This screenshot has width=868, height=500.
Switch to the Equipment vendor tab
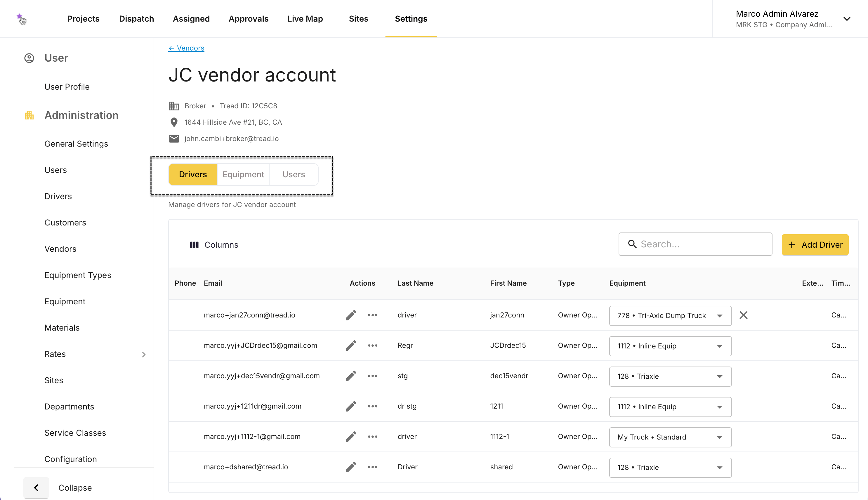(x=243, y=174)
